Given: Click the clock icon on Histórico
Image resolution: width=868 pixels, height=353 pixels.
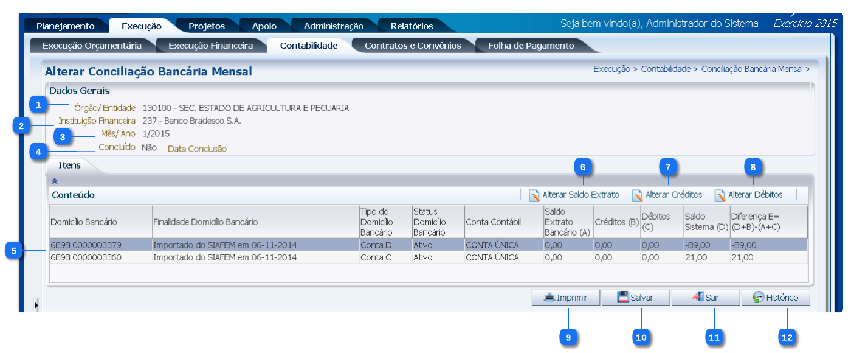Looking at the screenshot, I should tap(758, 298).
